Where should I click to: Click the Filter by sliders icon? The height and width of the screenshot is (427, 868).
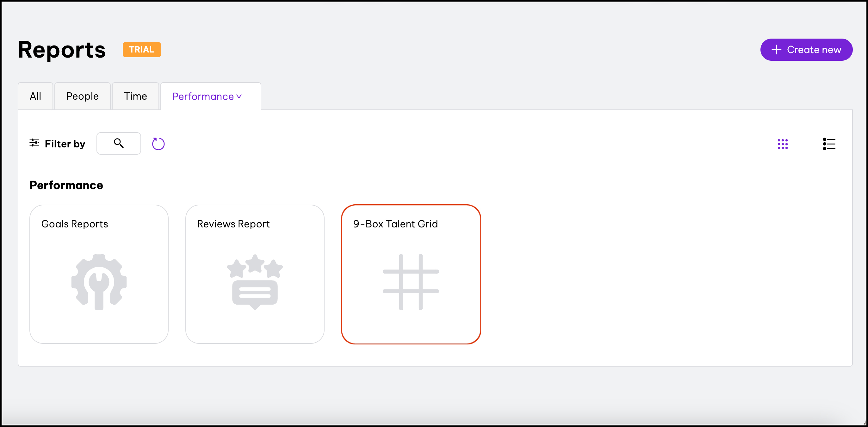point(34,143)
